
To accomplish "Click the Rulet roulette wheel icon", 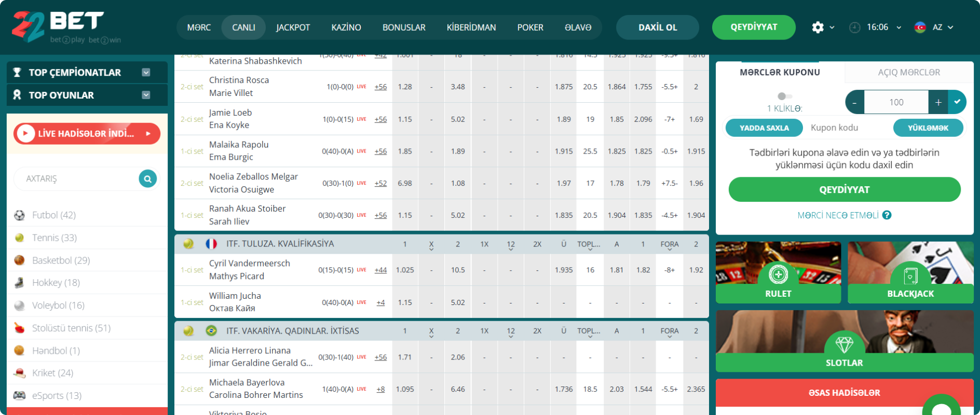I will (778, 274).
